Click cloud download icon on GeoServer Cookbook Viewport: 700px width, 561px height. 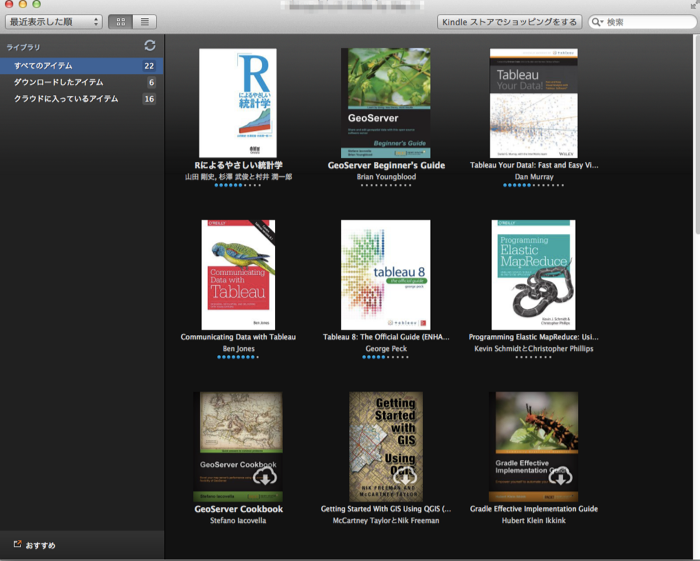point(265,477)
